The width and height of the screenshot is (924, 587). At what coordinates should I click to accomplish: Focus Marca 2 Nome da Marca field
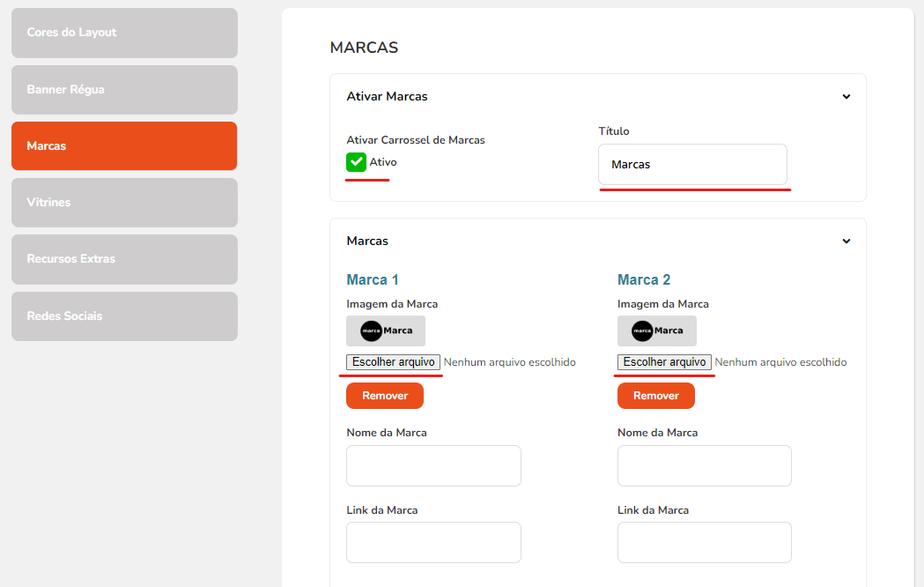(x=705, y=465)
